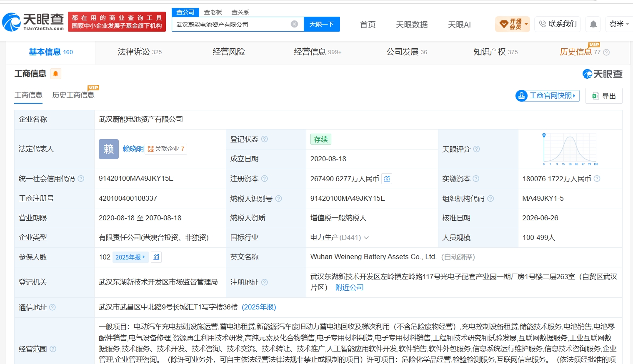Click the help icon beside 统一社会信用代码
Image resolution: width=633 pixels, height=364 pixels.
click(81, 179)
